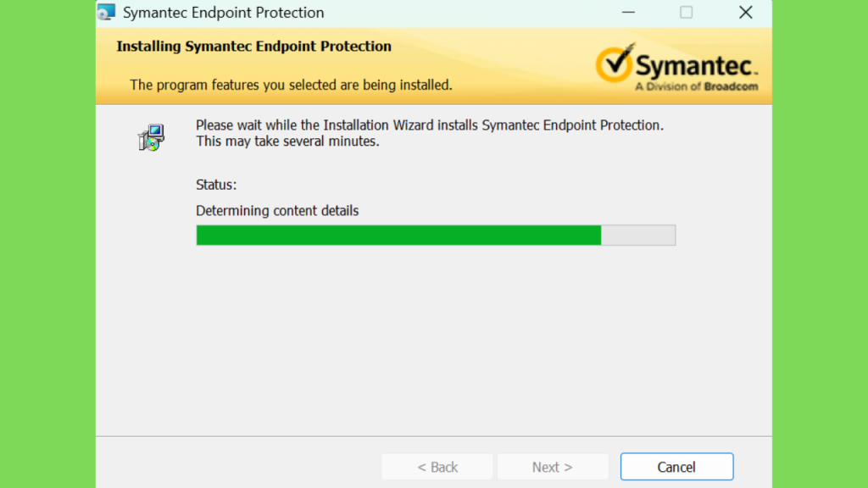
Task: Click the Symantec checkmark logo
Action: (614, 63)
